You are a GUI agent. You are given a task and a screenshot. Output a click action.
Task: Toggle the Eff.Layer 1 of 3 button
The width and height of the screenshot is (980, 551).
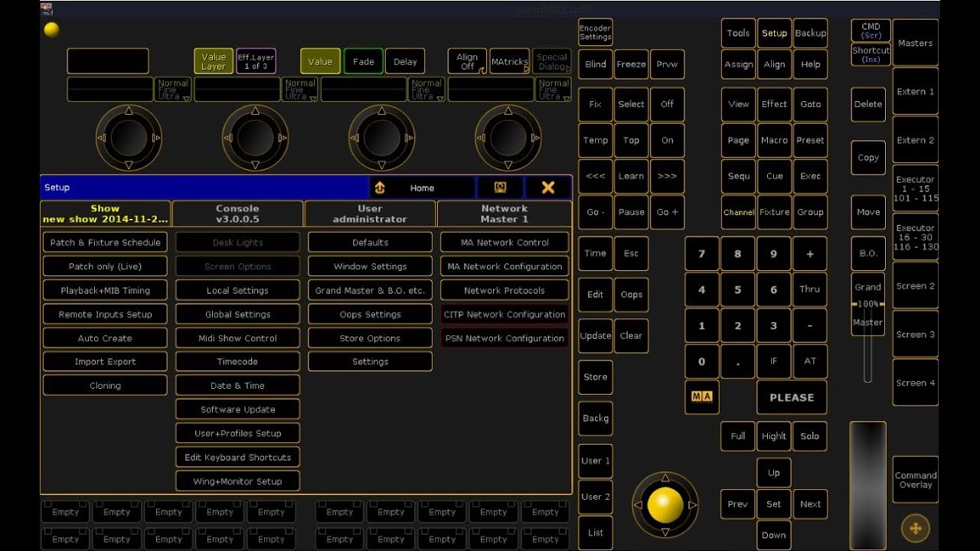pyautogui.click(x=256, y=61)
